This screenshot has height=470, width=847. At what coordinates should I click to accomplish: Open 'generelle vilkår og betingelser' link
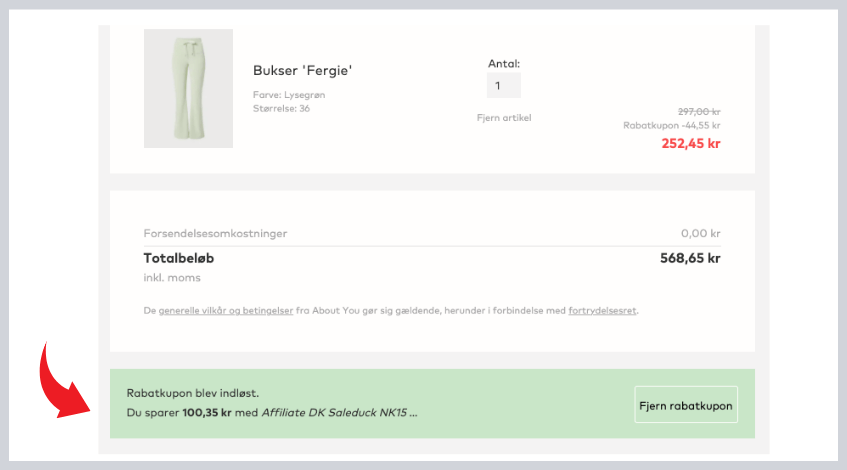coord(226,311)
